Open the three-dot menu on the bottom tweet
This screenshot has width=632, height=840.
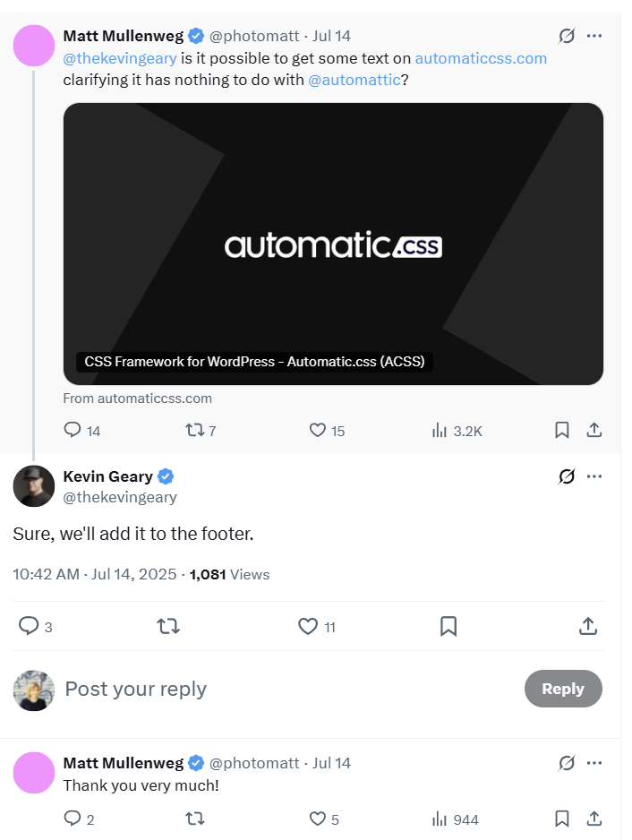pyautogui.click(x=594, y=763)
